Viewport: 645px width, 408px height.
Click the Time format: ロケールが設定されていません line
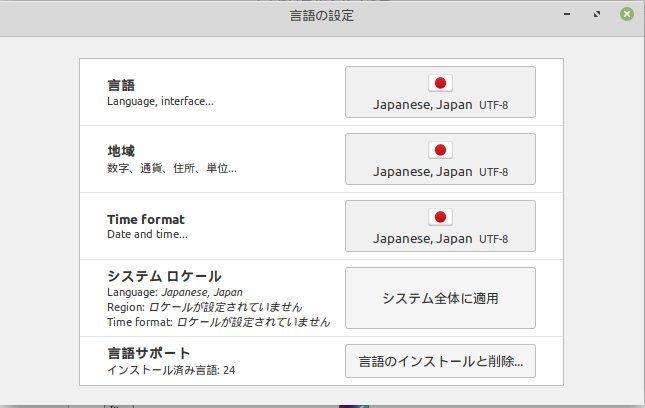[218, 322]
